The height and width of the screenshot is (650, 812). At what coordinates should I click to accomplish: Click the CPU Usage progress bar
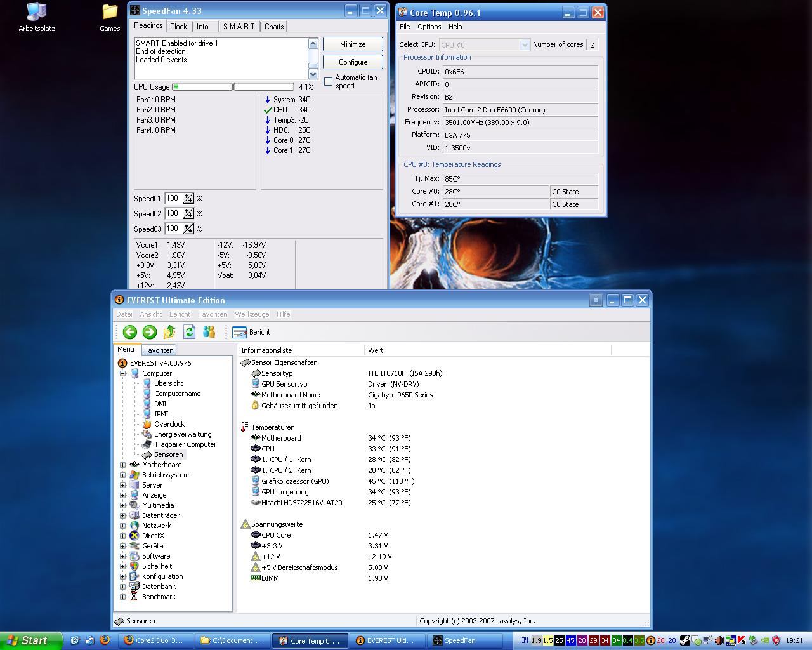point(233,87)
